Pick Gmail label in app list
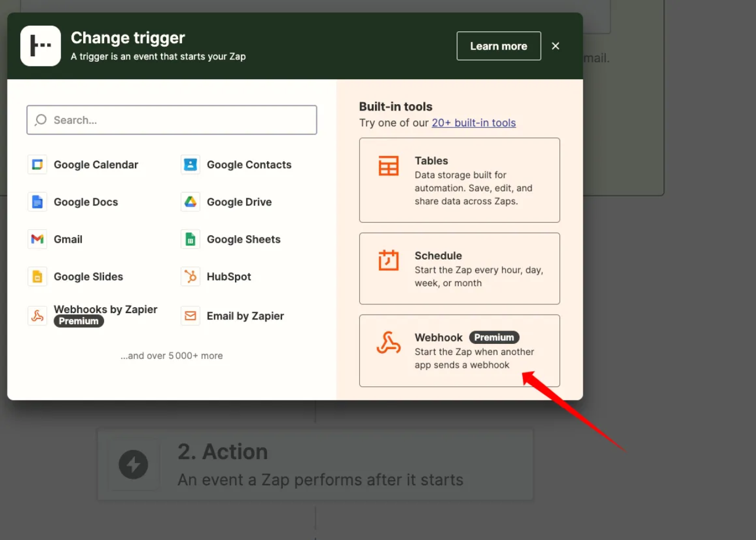This screenshot has height=540, width=756. click(68, 239)
